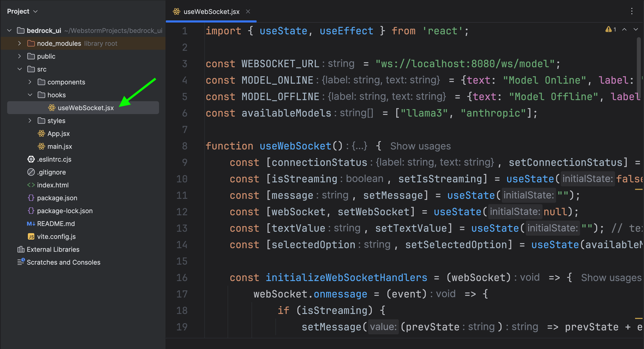Select package.json in the project tree

pos(57,198)
